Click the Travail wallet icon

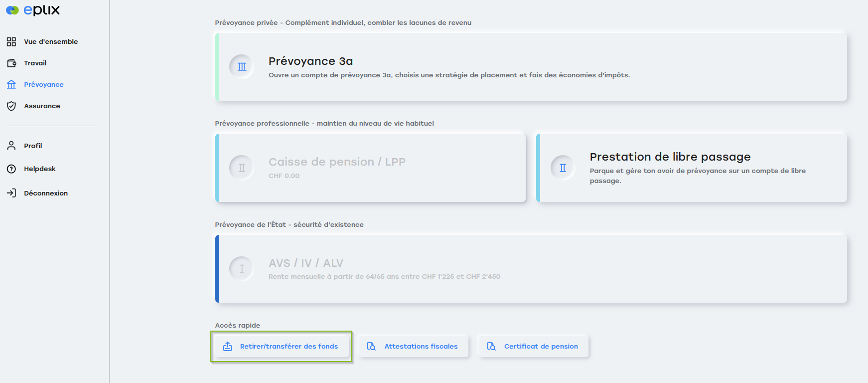point(11,63)
